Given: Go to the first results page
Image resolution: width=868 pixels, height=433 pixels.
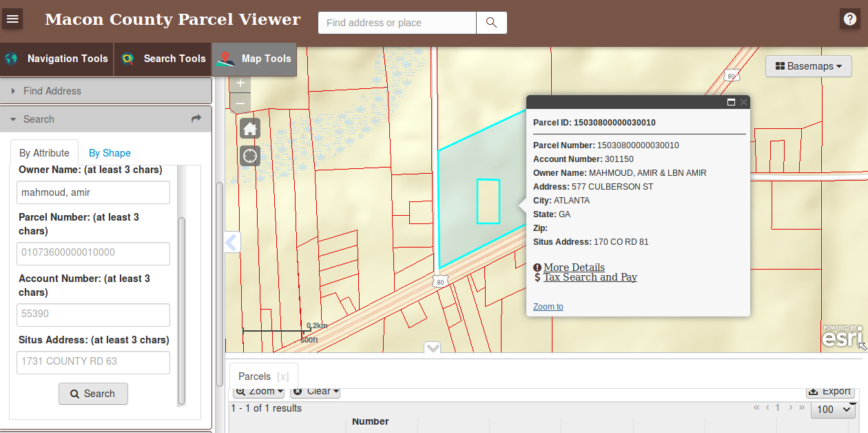Looking at the screenshot, I should point(757,407).
